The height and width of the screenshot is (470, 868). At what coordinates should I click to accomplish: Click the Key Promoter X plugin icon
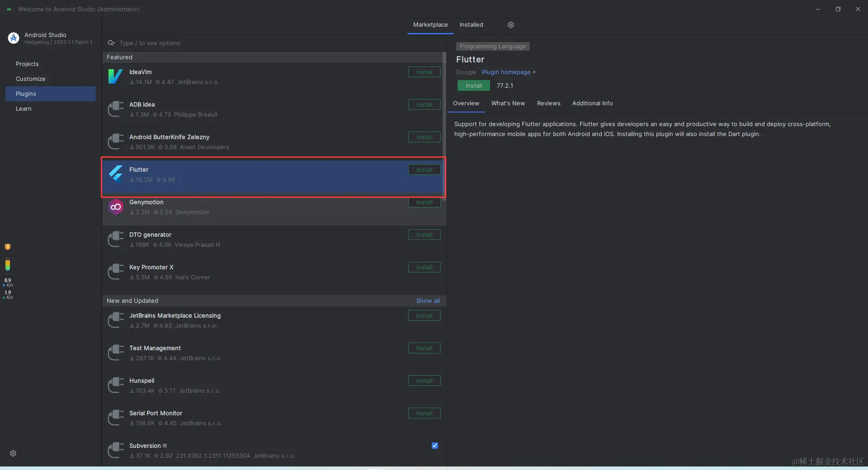pyautogui.click(x=116, y=272)
